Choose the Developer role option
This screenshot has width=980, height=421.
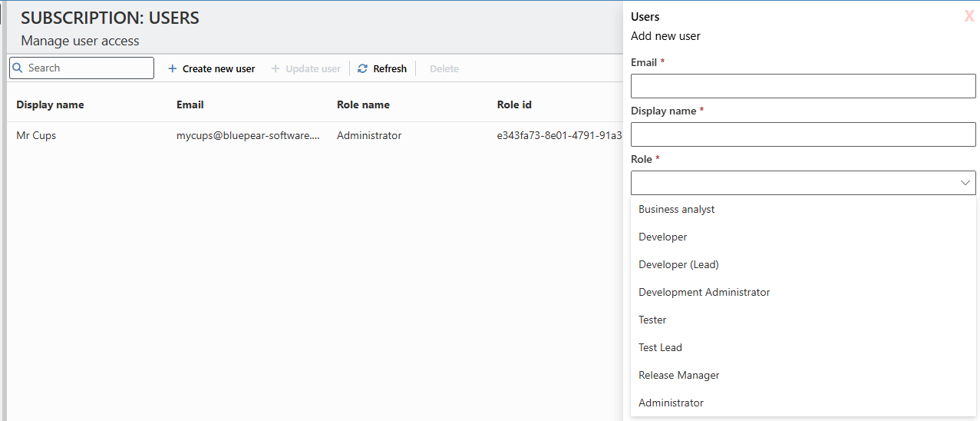tap(662, 237)
